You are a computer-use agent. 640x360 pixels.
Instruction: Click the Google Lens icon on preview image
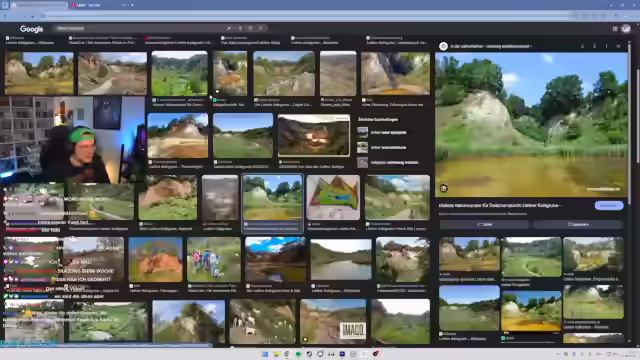click(444, 188)
